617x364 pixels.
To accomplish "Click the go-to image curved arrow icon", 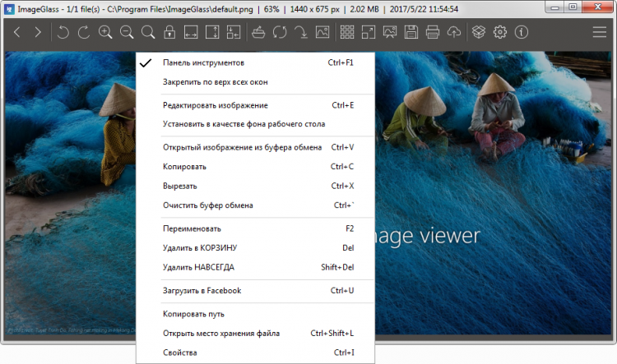I will click(301, 32).
